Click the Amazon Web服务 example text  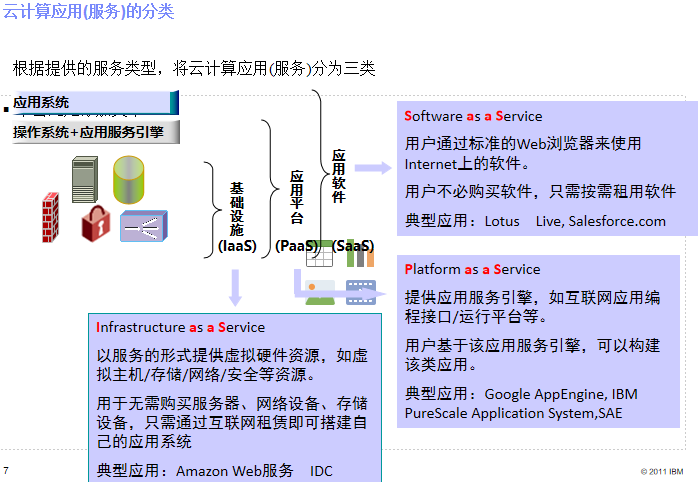click(235, 470)
